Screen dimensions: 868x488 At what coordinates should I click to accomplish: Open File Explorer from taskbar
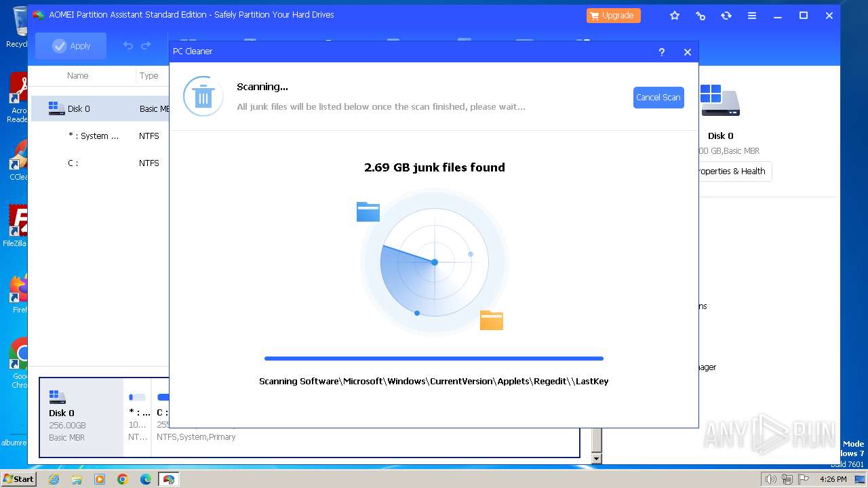(77, 479)
